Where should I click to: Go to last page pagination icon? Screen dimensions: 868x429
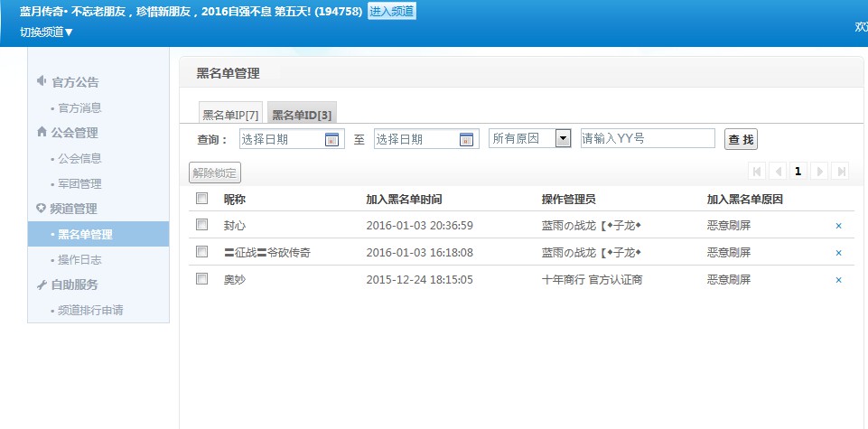840,172
